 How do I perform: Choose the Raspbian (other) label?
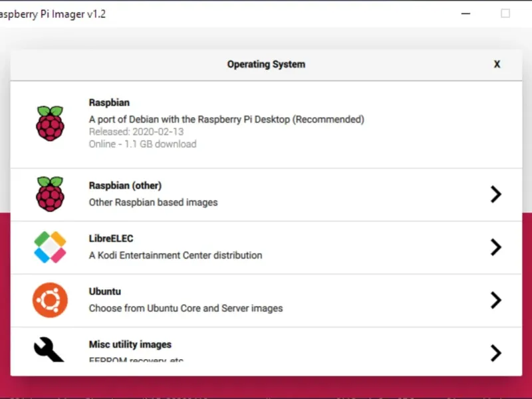(125, 186)
